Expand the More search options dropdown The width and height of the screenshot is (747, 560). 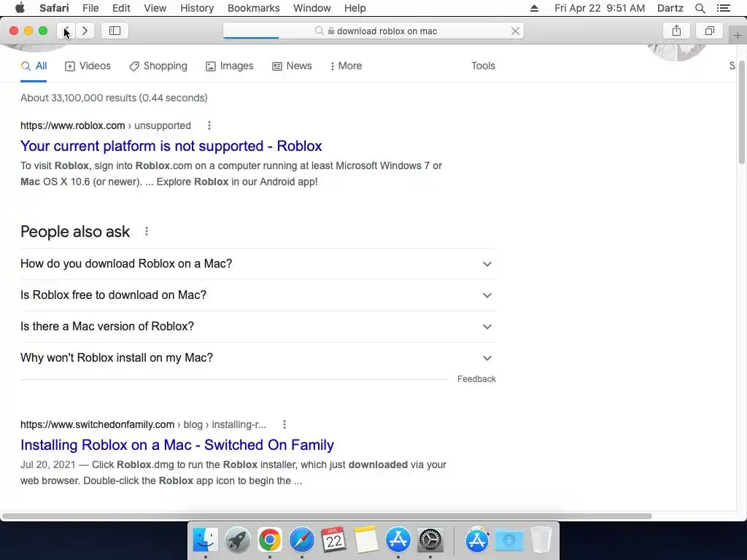tap(347, 66)
